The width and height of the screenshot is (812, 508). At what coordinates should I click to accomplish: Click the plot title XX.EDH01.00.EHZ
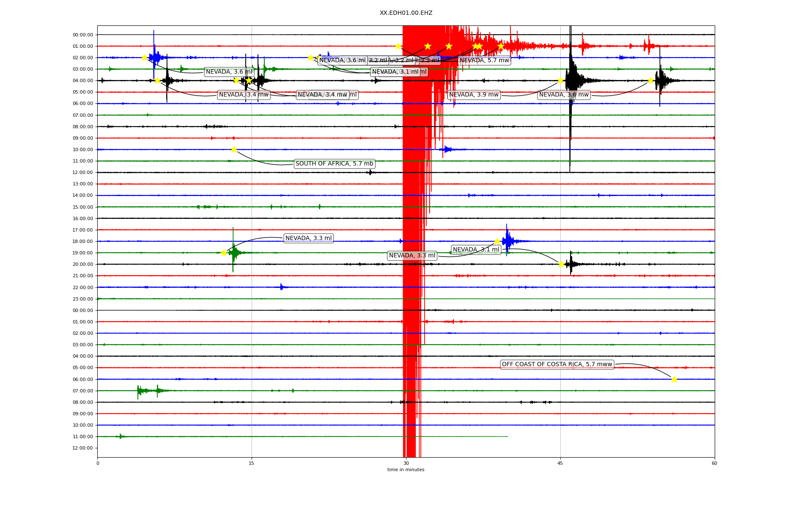coord(406,13)
